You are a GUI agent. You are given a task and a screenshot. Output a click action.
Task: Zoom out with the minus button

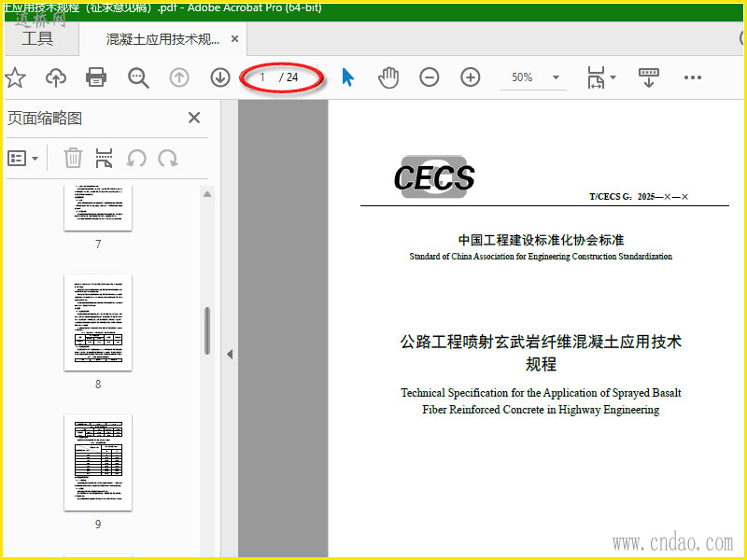430,77
